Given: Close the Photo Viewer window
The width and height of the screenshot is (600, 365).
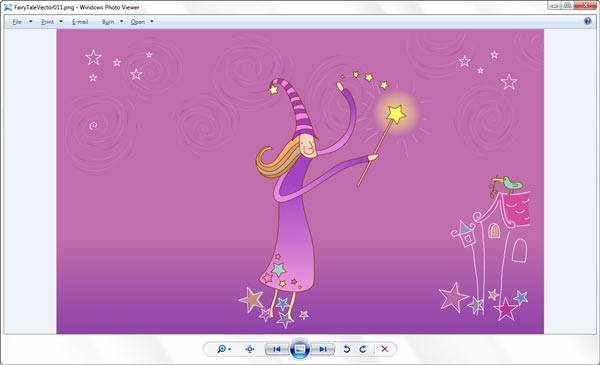Looking at the screenshot, I should click(x=586, y=5).
